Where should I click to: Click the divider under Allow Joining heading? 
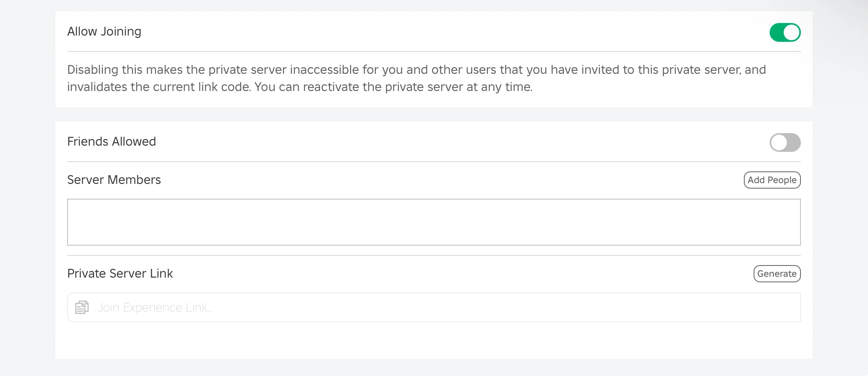click(x=433, y=52)
